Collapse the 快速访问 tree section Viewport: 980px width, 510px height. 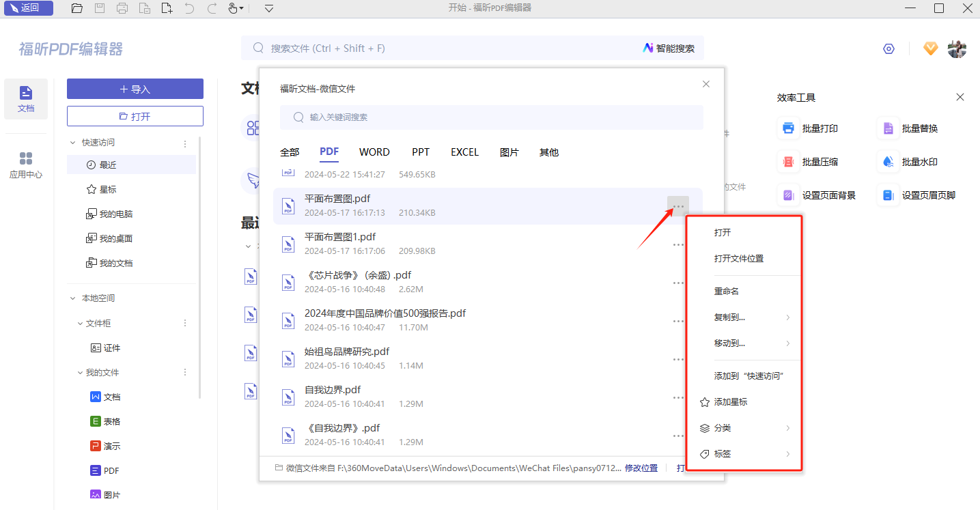[x=73, y=143]
